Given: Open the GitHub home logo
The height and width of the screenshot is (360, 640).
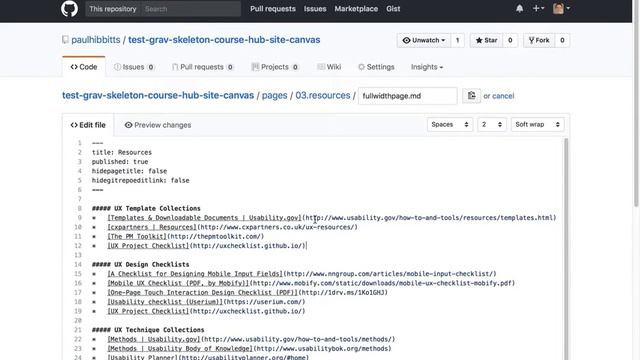Looking at the screenshot, I should [x=69, y=9].
